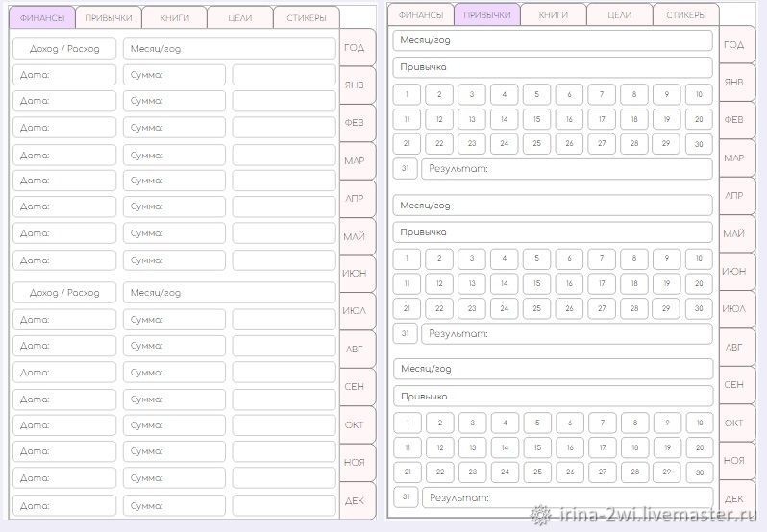Viewport: 767px width, 532px height.
Task: Mark day 24 in second habit tracker
Action: (505, 308)
